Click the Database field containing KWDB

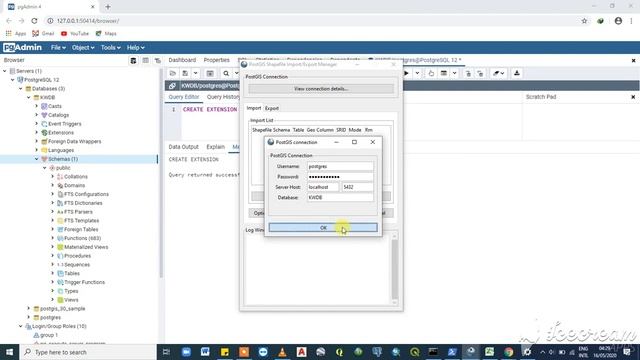340,197
